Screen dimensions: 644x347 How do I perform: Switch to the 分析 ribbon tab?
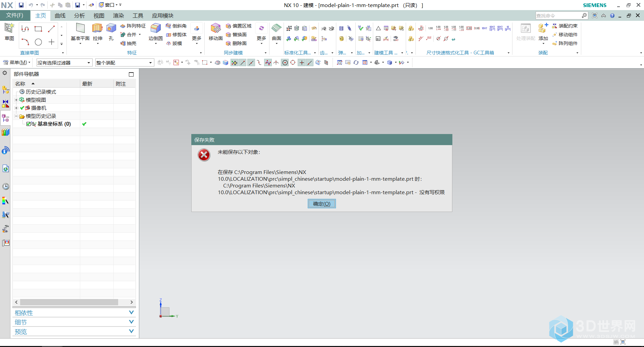pos(80,15)
